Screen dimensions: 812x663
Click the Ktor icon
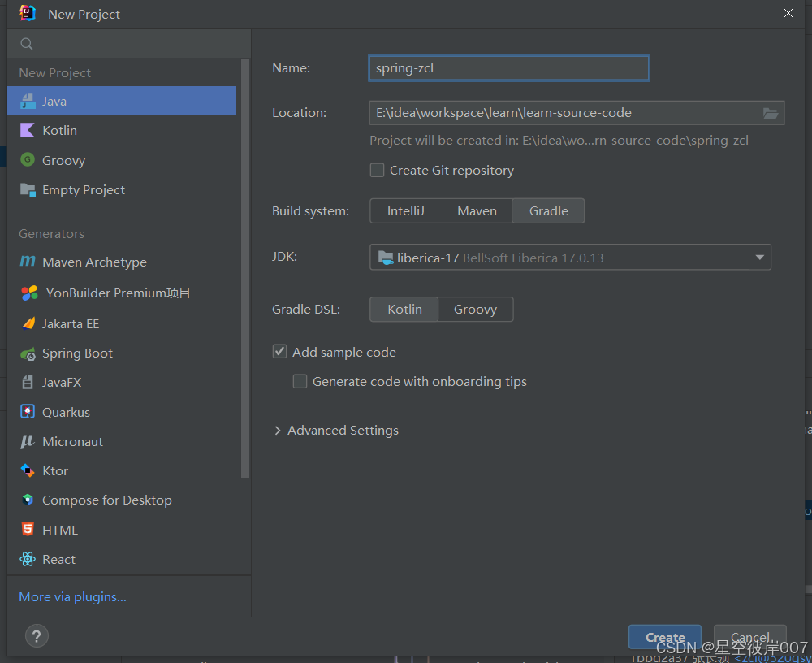point(28,470)
